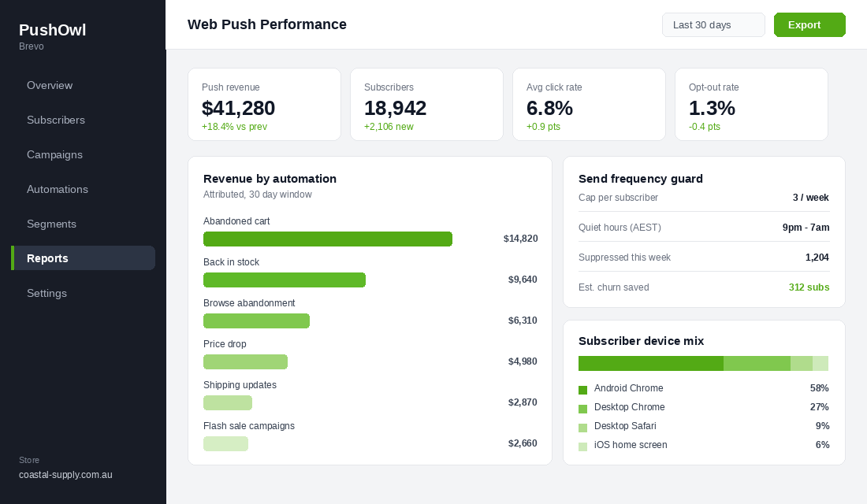Click the Subscriber device mix heading
867x504 pixels.
(x=642, y=341)
